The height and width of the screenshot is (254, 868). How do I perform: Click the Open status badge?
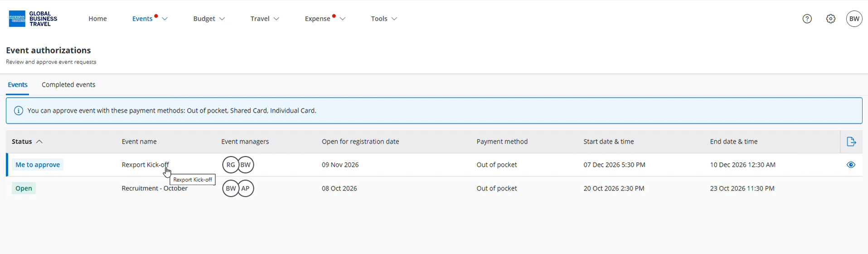point(24,188)
